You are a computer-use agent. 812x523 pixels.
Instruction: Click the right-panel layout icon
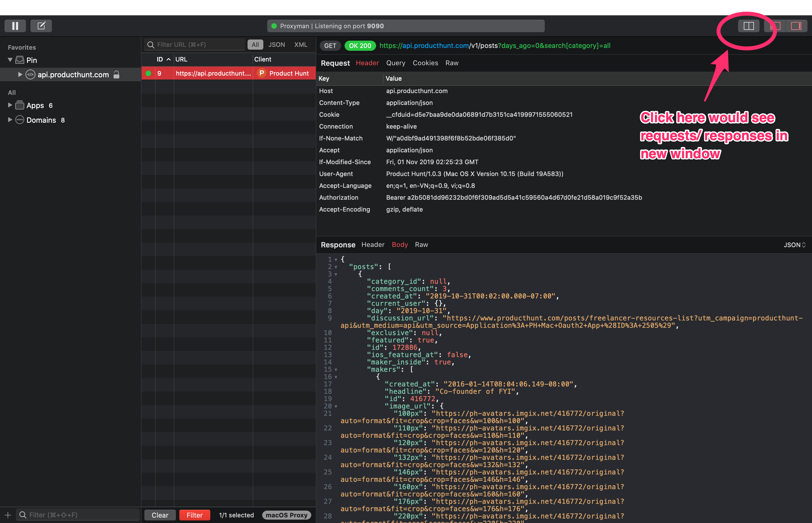tap(797, 26)
